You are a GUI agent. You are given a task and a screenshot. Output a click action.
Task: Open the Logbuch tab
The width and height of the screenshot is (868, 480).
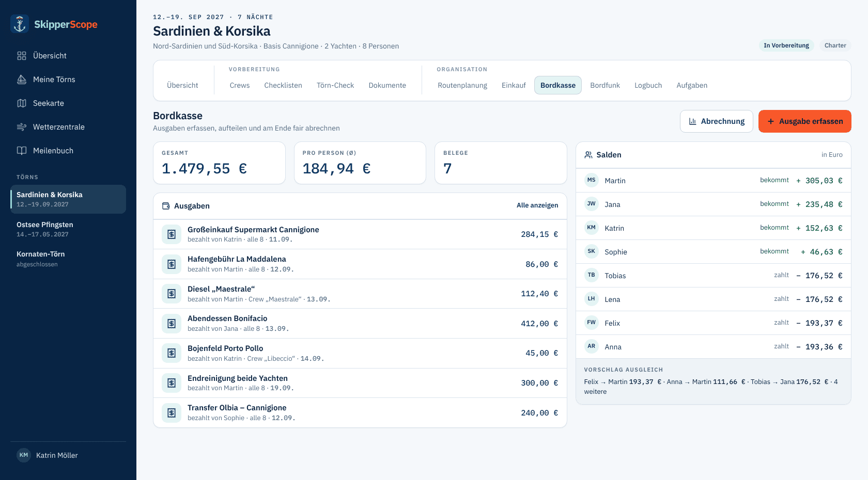(648, 85)
